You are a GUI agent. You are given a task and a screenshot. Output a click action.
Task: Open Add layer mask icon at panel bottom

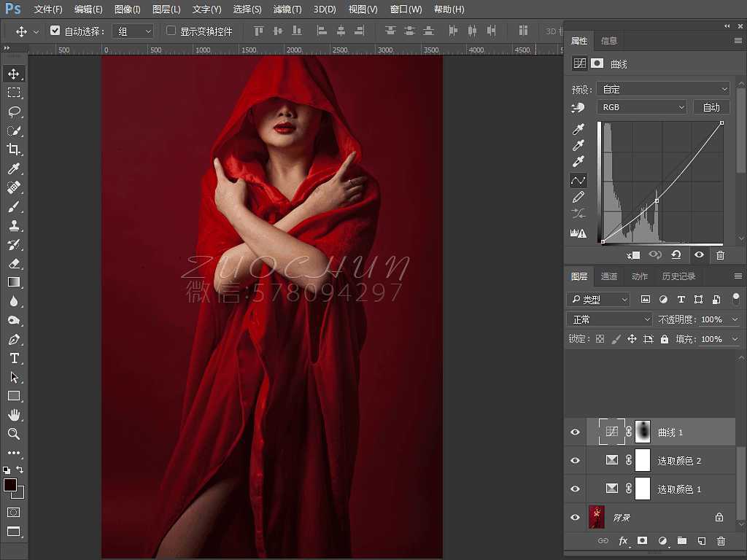641,541
